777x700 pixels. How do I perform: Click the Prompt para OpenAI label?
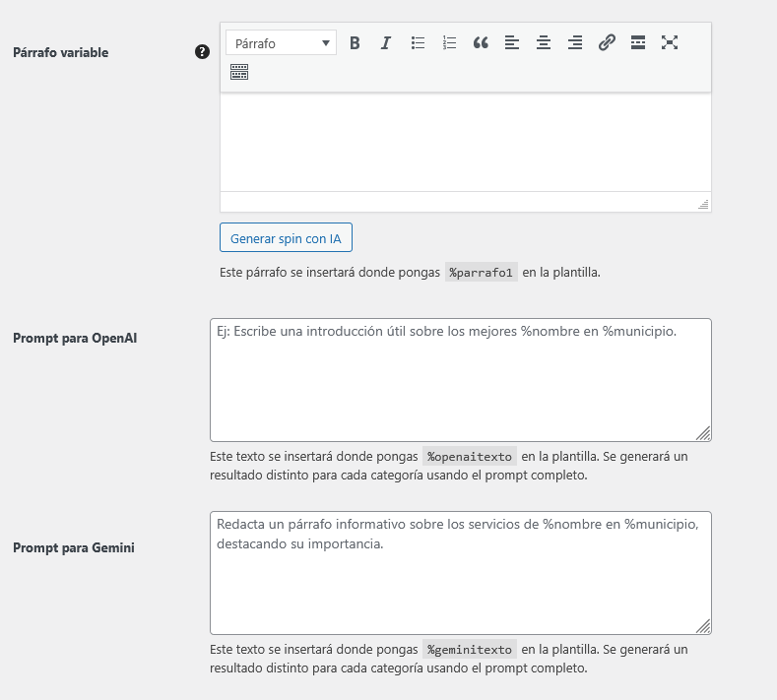point(75,339)
